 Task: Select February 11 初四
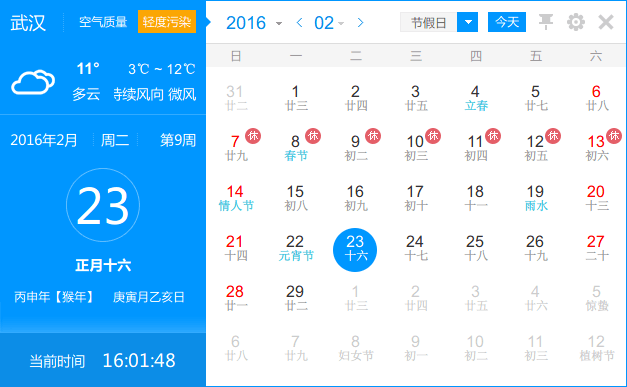(476, 148)
